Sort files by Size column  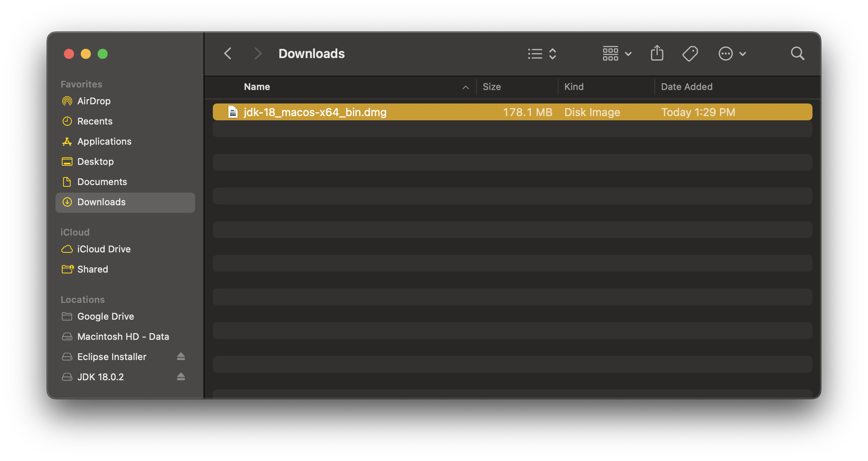pyautogui.click(x=492, y=87)
